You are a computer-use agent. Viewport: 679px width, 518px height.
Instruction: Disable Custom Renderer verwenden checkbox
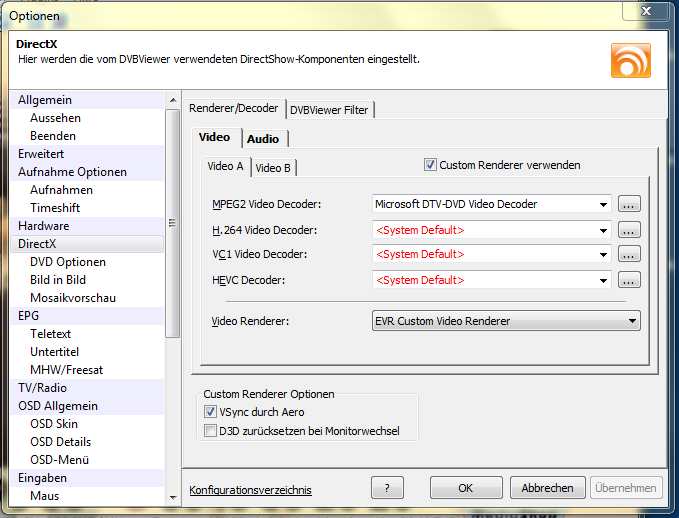coord(431,165)
